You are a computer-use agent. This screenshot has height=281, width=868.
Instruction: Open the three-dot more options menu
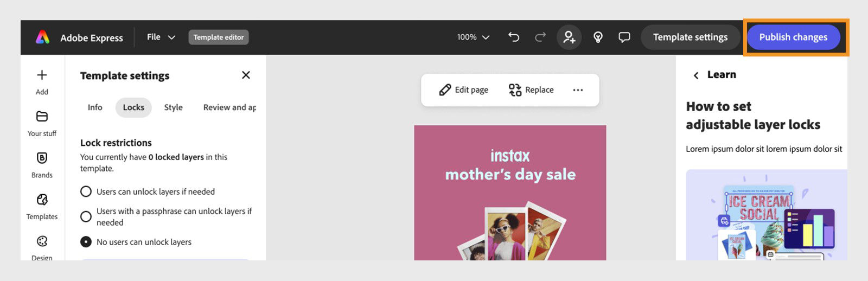click(x=578, y=90)
